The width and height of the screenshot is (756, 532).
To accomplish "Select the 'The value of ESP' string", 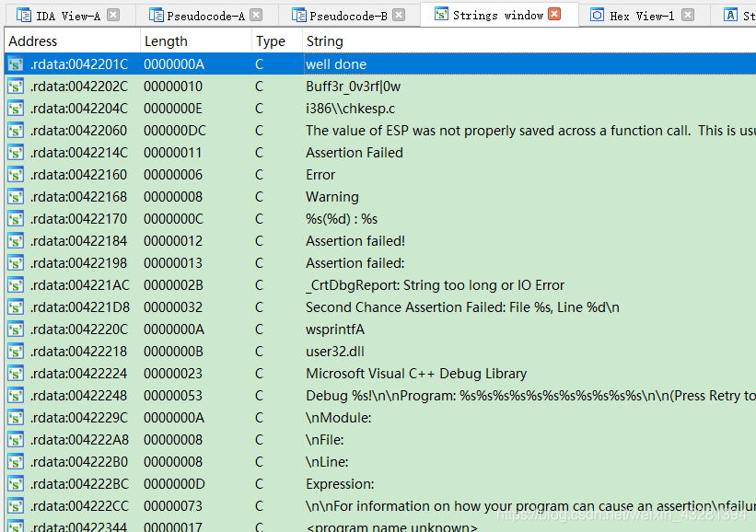I will click(x=530, y=131).
